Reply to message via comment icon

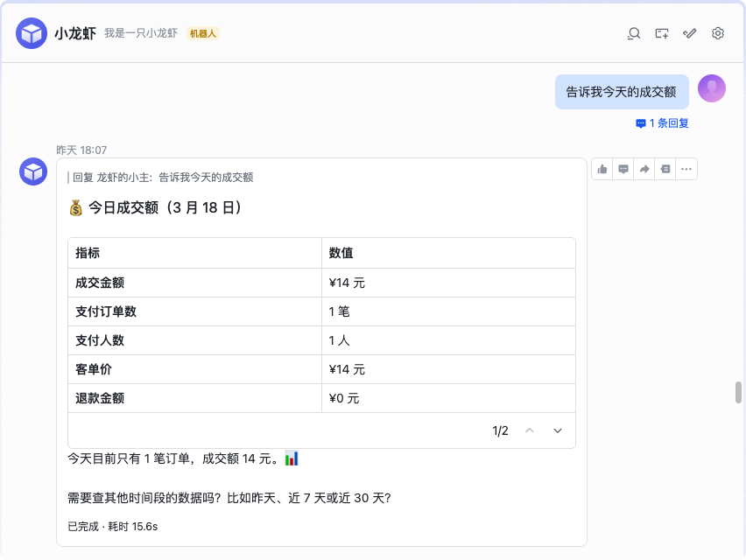click(623, 169)
